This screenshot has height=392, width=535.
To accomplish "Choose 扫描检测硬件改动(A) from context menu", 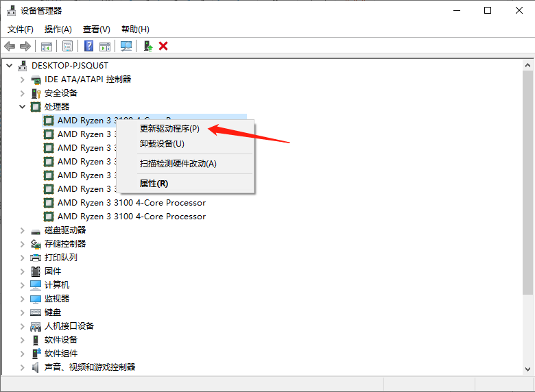I will pyautogui.click(x=178, y=164).
